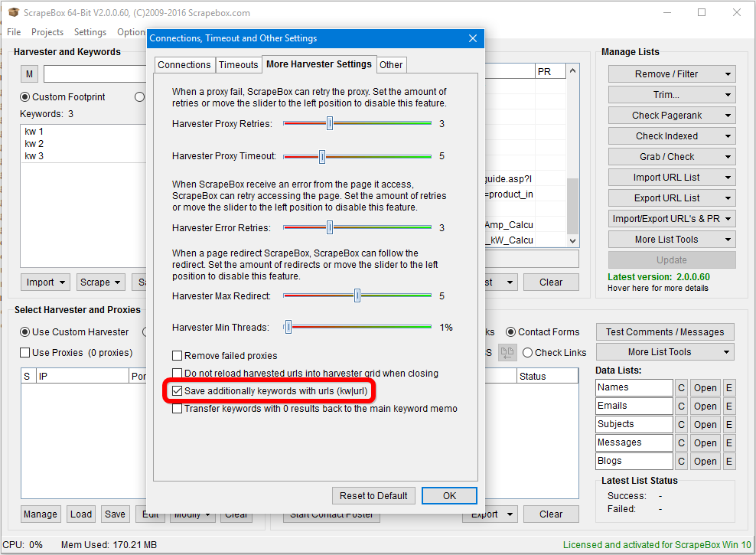Click the M button beside footprint field
This screenshot has width=756, height=555.
pyautogui.click(x=29, y=73)
